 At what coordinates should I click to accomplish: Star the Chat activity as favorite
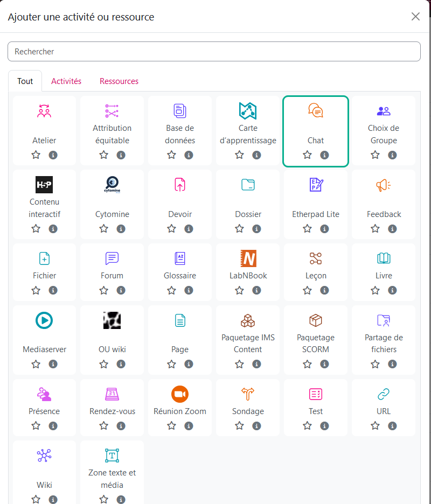pyautogui.click(x=307, y=155)
